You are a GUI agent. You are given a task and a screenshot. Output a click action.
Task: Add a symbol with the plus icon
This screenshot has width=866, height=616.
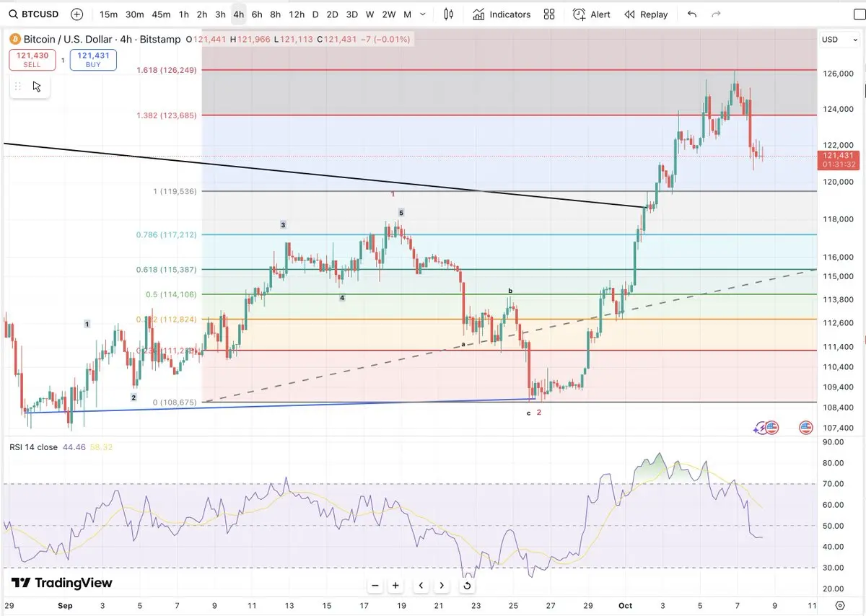[77, 14]
